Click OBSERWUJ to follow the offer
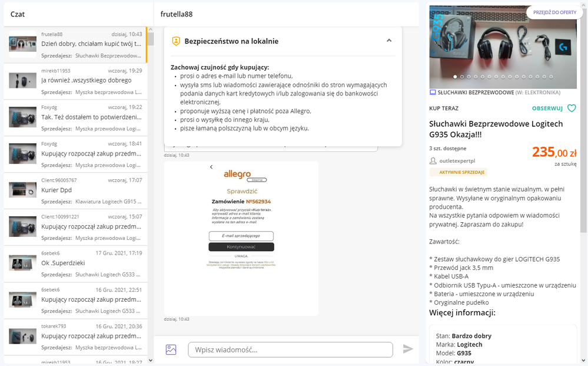 pos(547,108)
